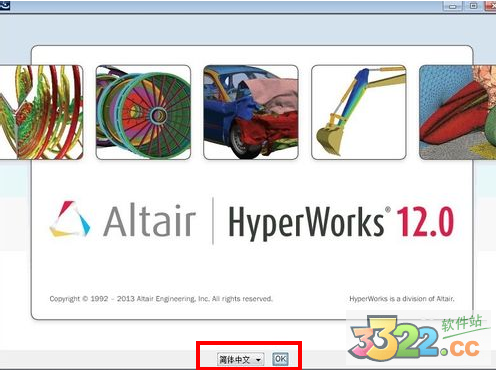Click the red 12.0 version number
Screen dimensions: 496x370
(x=425, y=221)
